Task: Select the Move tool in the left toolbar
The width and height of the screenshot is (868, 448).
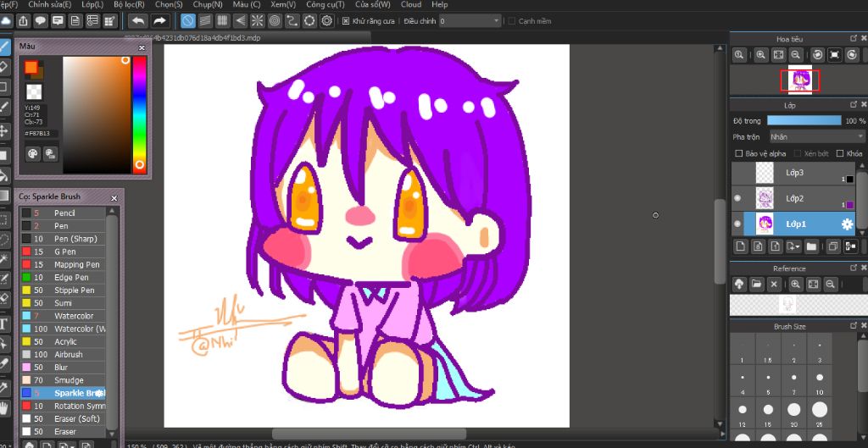Action: click(x=4, y=131)
